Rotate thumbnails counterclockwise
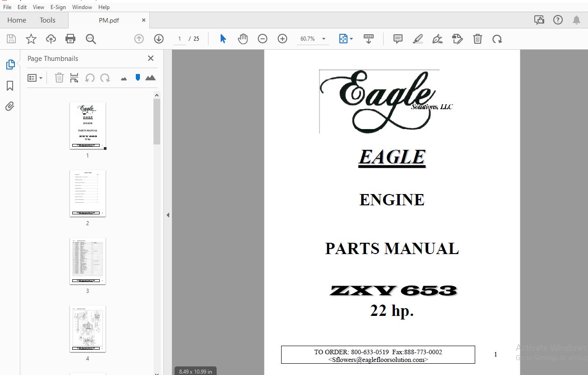This screenshot has width=588, height=375. 90,78
